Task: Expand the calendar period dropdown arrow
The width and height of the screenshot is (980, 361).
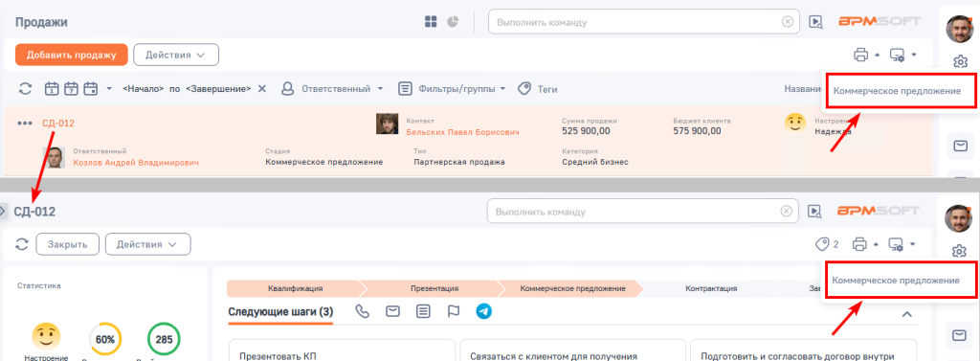Action: [109, 89]
